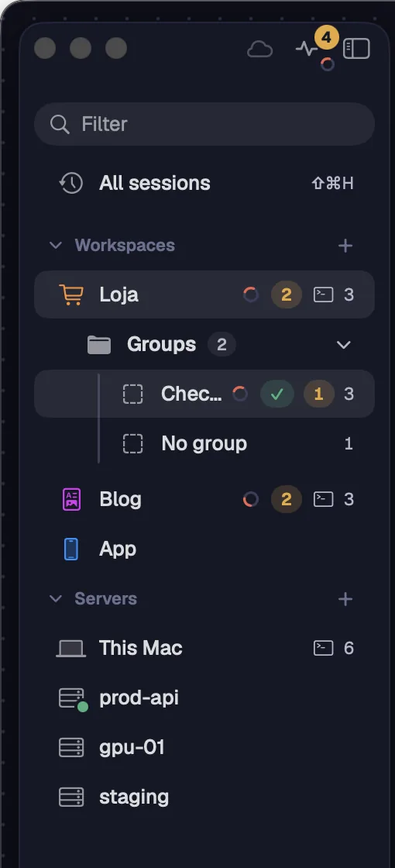Select the Blog workspace
Image resolution: width=395 pixels, height=868 pixels.
pos(204,499)
